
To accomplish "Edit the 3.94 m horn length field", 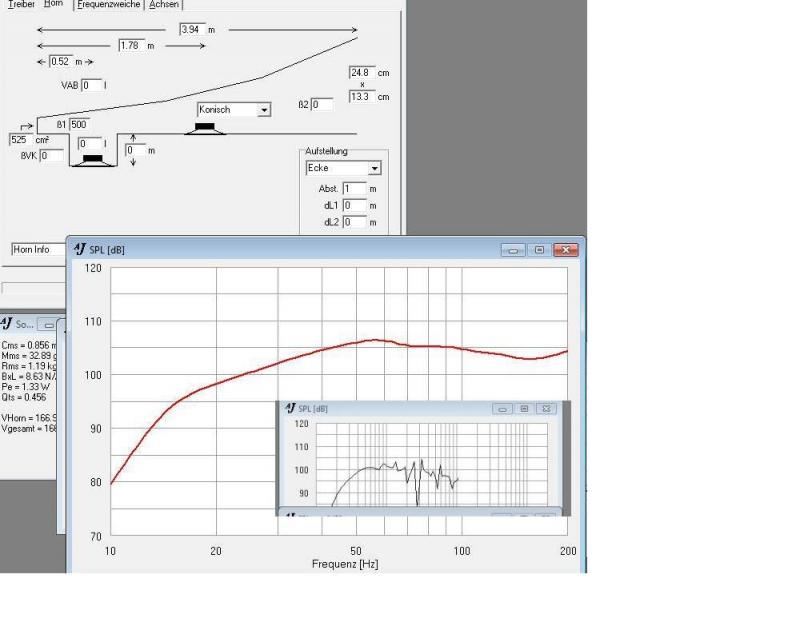I will click(192, 30).
